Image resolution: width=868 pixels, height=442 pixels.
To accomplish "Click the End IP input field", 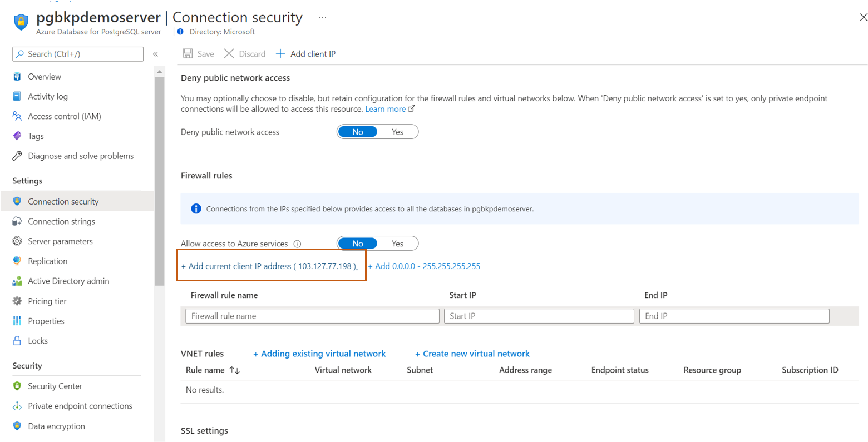I will point(734,316).
